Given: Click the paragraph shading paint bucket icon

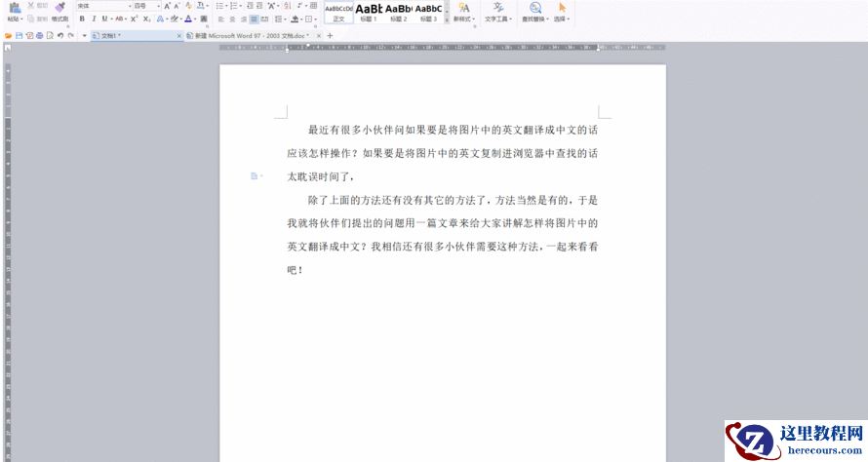Looking at the screenshot, I should click(x=295, y=19).
